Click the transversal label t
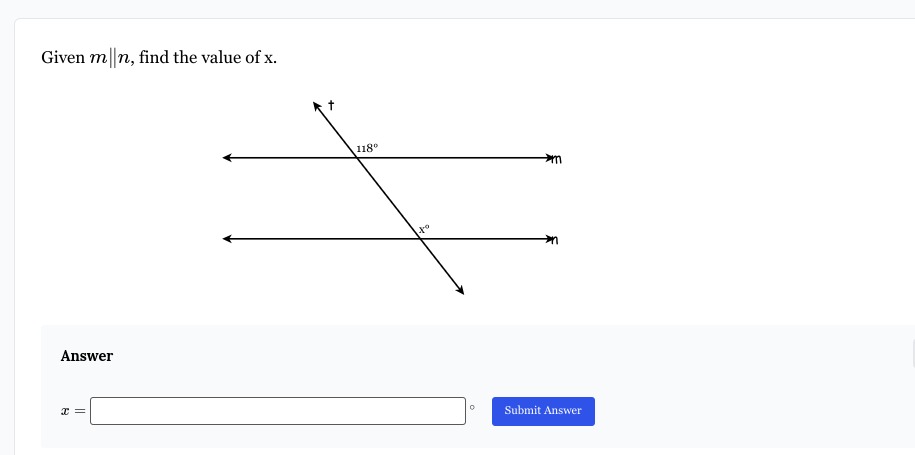 coord(331,105)
